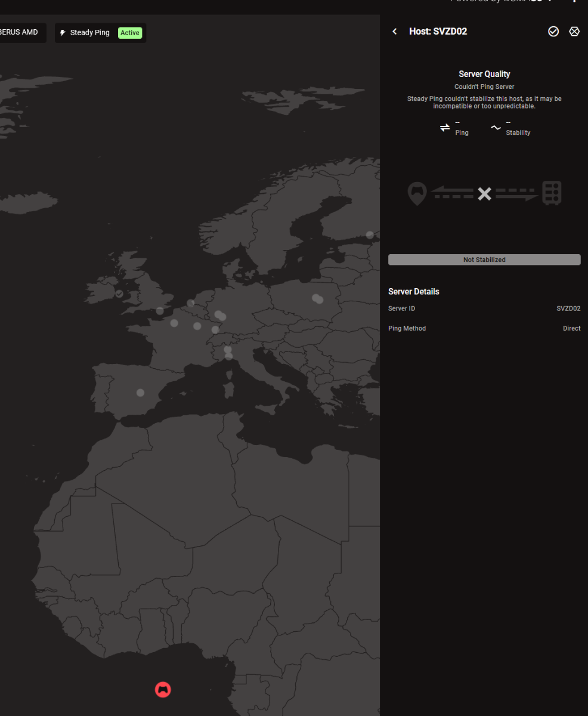Click the Stability wave icon
This screenshot has width=588, height=716.
[x=496, y=128]
